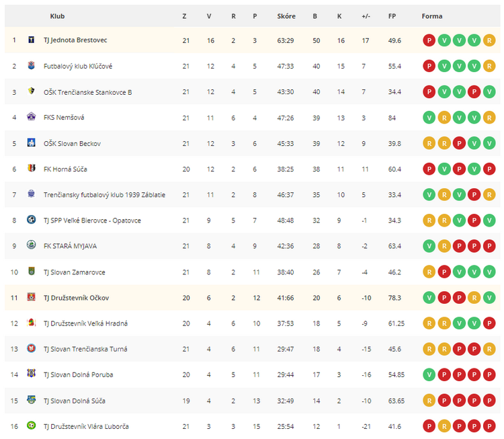Click the TJ Slovan Trenčianska Turná crest
This screenshot has width=504, height=439.
[x=31, y=349]
